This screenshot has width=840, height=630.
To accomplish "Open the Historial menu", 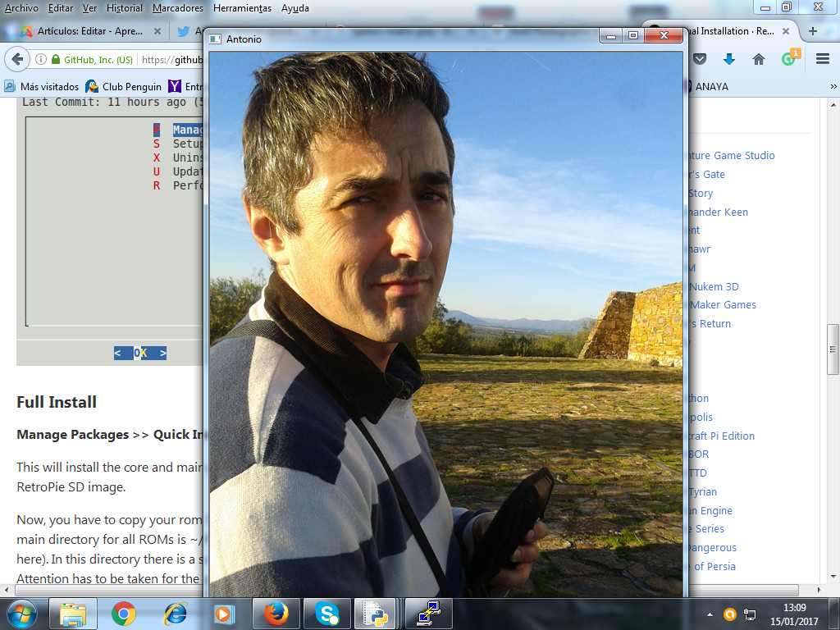I will click(125, 8).
